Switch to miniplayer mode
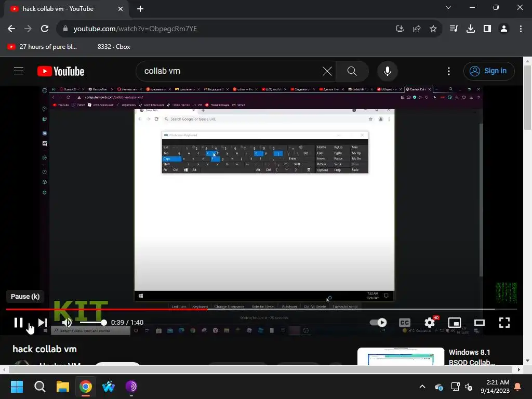Viewport: 532px width, 399px height. click(x=455, y=323)
